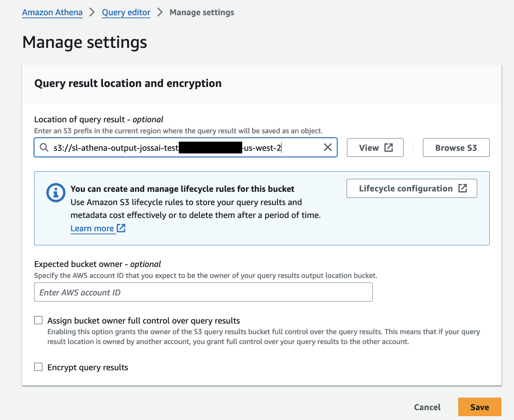Go to Query editor breadcrumb
The height and width of the screenshot is (420, 514).
point(126,13)
